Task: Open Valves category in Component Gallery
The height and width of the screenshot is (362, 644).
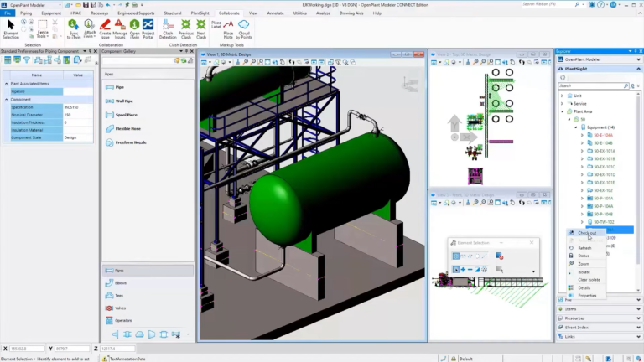Action: (148, 308)
